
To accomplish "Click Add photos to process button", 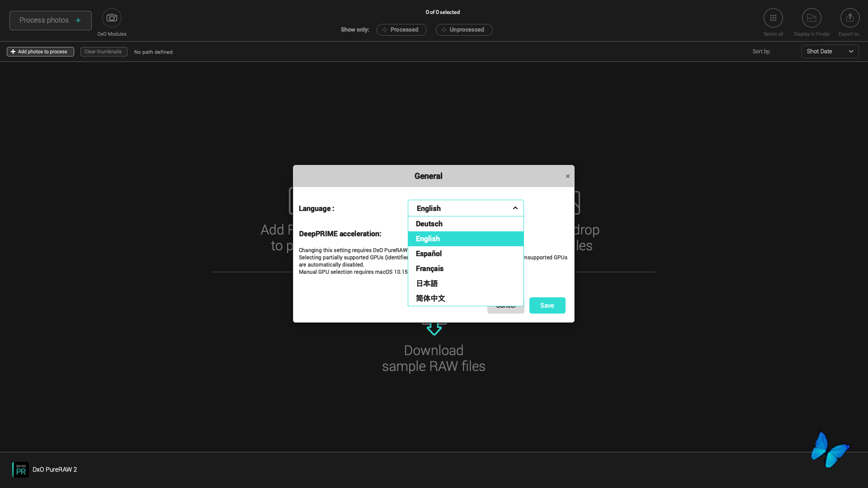I will pos(40,52).
